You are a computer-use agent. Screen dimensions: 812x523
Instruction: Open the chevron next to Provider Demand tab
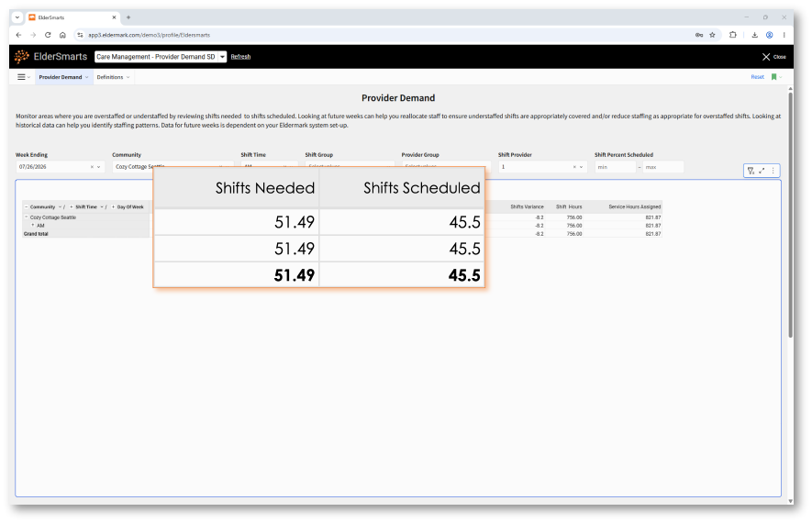coord(86,77)
